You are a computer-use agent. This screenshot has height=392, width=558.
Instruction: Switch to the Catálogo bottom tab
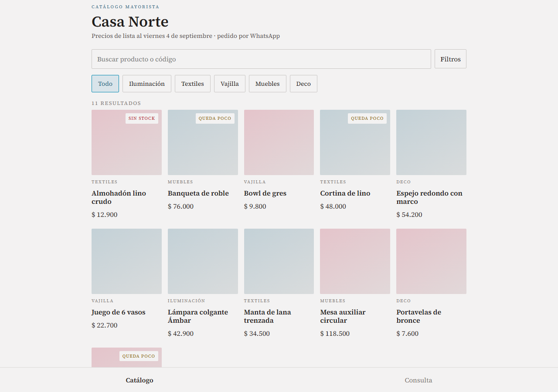(139, 380)
